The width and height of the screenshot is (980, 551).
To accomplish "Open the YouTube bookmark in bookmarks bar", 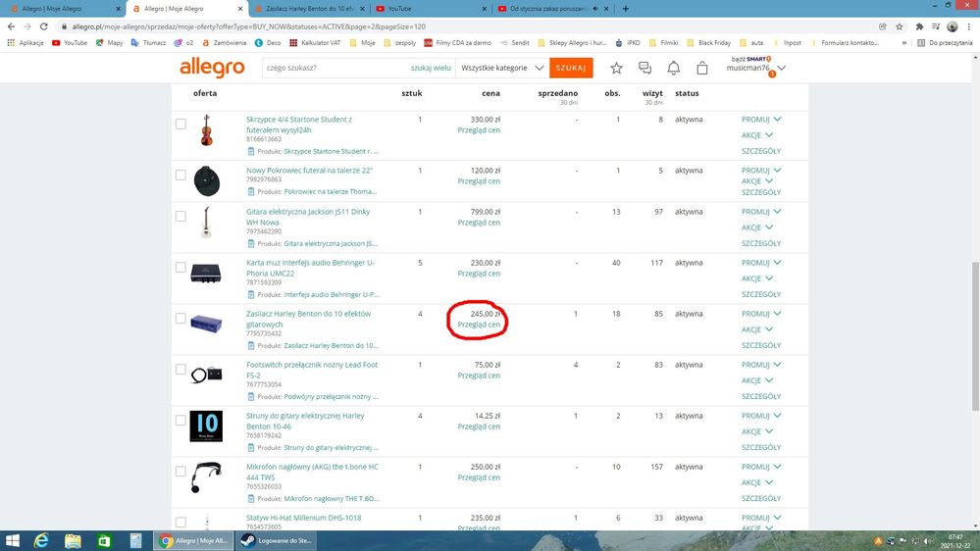I will (x=70, y=43).
